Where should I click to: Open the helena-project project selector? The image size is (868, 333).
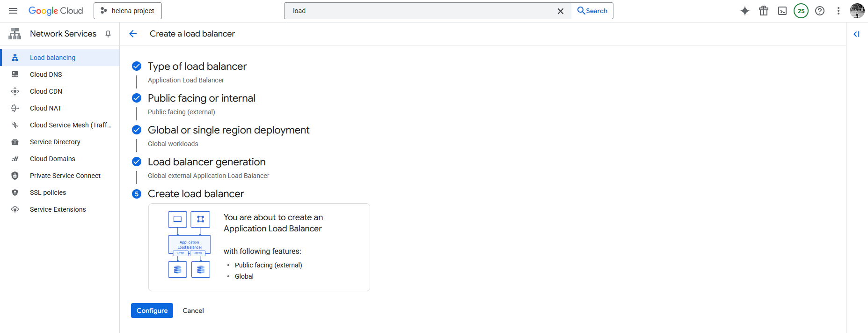point(128,11)
